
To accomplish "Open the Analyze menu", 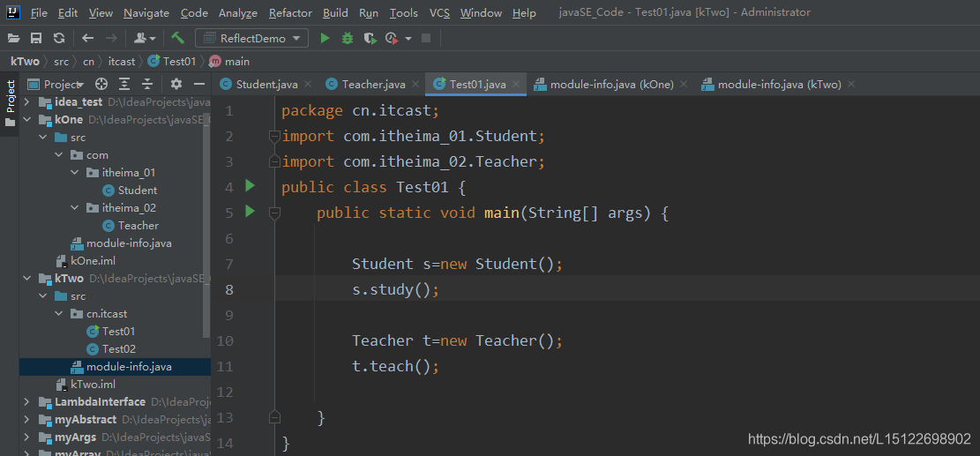I will click(238, 12).
